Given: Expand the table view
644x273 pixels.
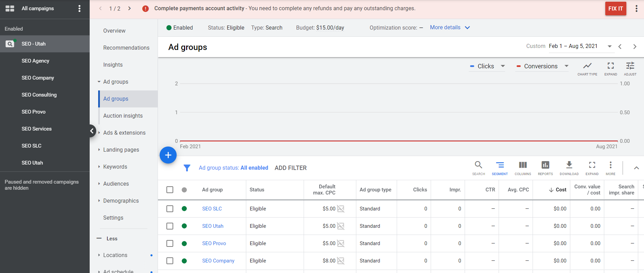Looking at the screenshot, I should pos(592,168).
